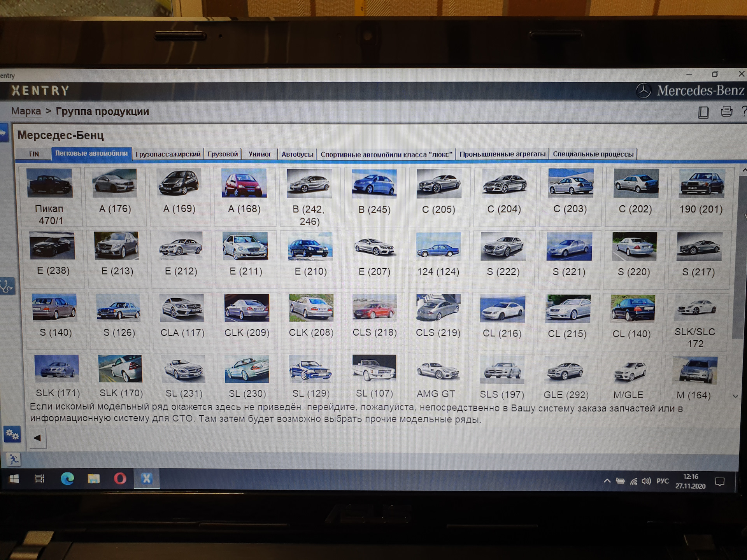Select the B (245) car image
The height and width of the screenshot is (560, 747).
coord(374,183)
